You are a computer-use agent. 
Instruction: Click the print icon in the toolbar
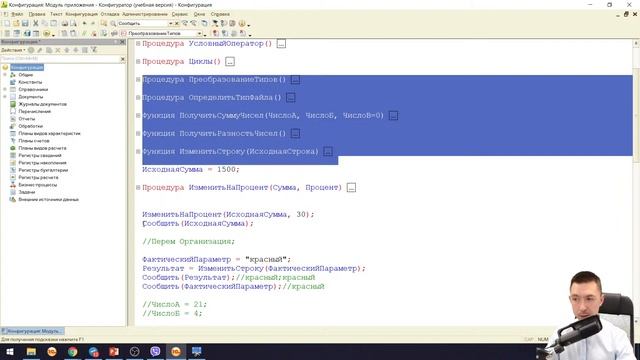click(x=64, y=24)
